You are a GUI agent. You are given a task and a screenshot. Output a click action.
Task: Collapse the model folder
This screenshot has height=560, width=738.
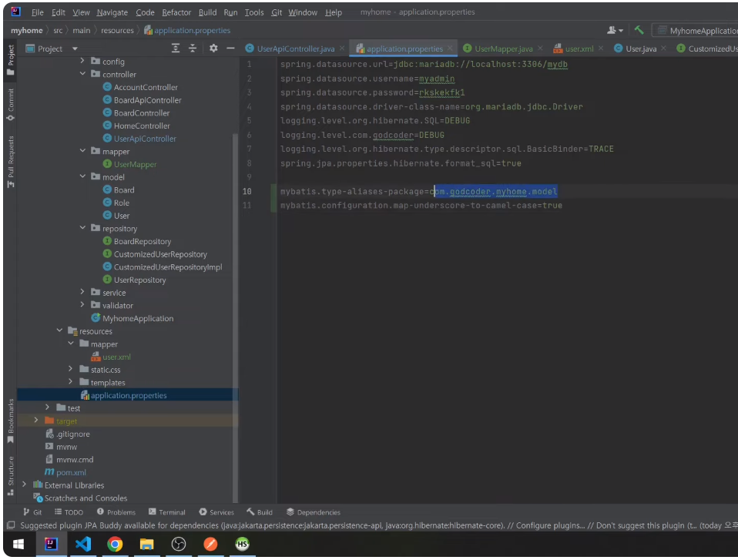[x=82, y=176]
